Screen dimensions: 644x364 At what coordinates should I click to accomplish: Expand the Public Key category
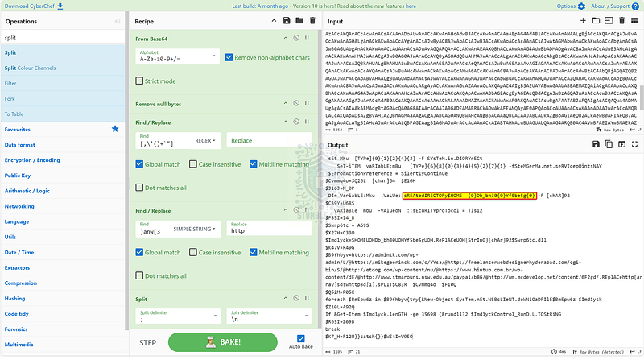pyautogui.click(x=63, y=176)
